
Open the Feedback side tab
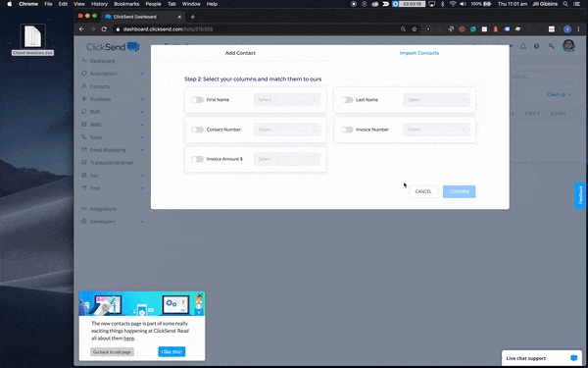[x=580, y=195]
